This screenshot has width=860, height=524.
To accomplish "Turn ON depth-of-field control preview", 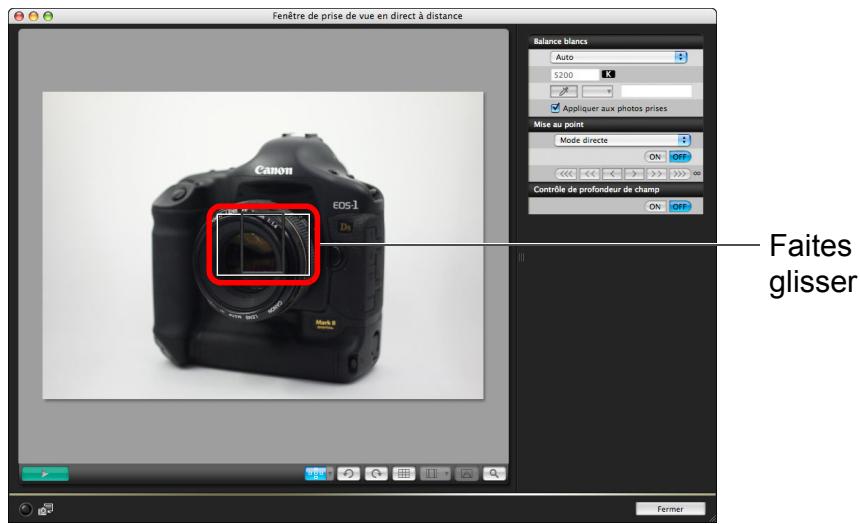I will pyautogui.click(x=655, y=207).
